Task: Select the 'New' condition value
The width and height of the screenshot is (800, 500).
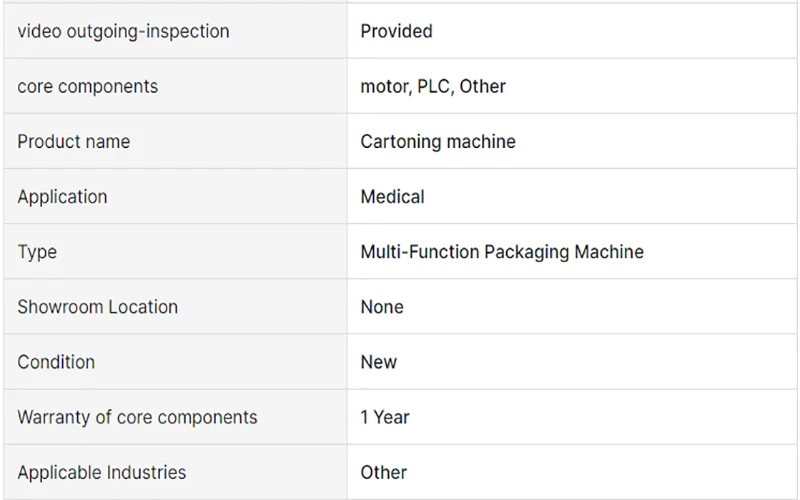Action: pos(379,362)
